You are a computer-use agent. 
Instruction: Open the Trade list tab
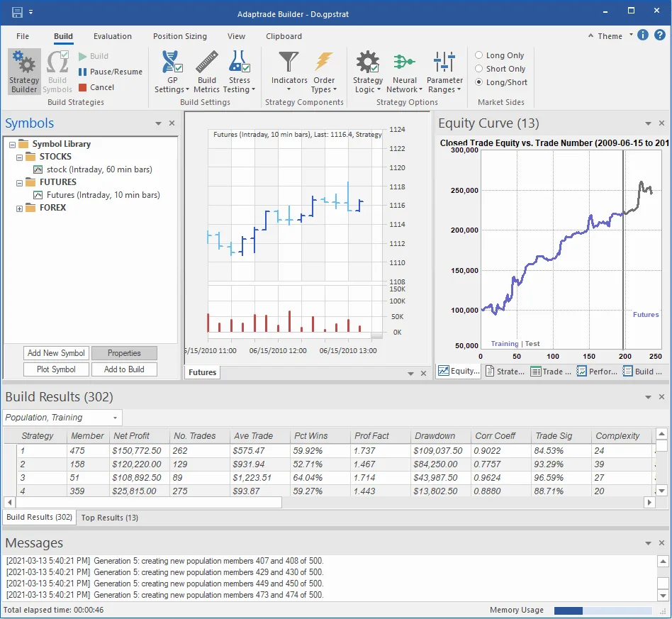coord(551,372)
